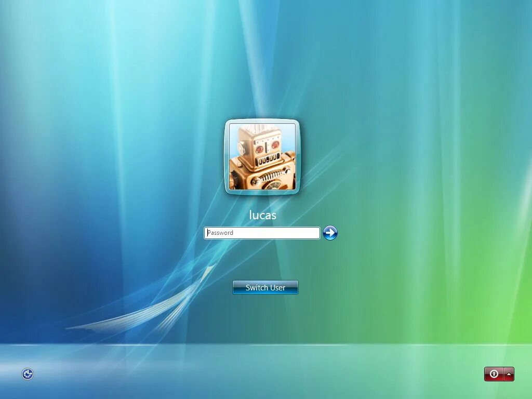The image size is (532, 399).
Task: Select the robot user account picture
Action: 262,157
